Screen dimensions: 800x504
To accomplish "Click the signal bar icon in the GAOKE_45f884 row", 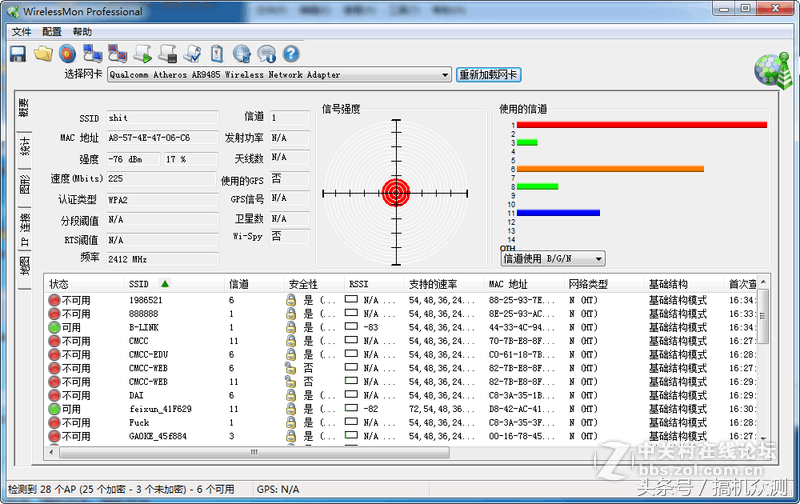I will coord(351,435).
